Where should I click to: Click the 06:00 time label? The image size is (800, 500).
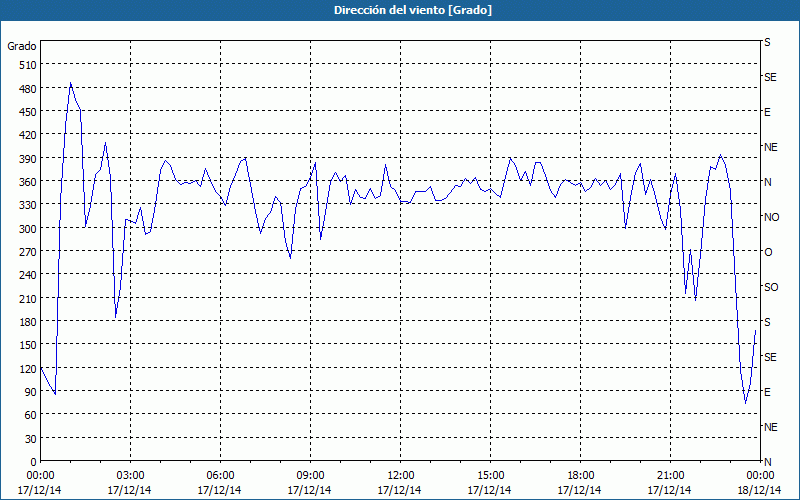tap(220, 476)
